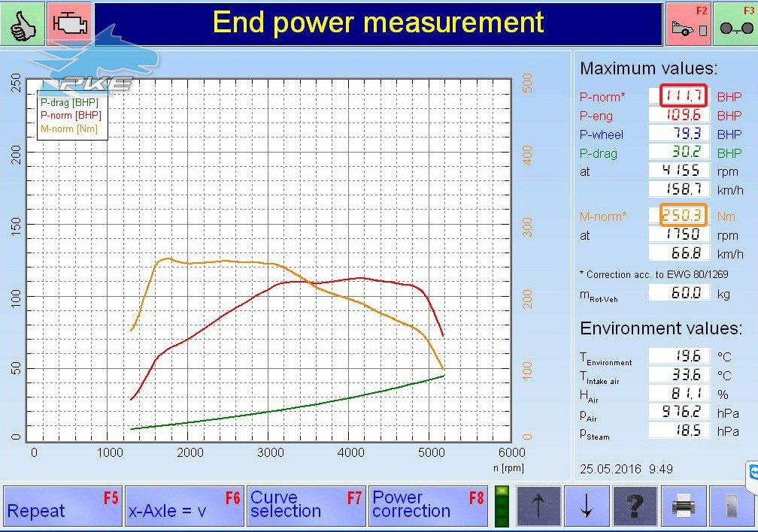Click the green thumbs-up status icon
The image size is (758, 532).
pos(23,23)
